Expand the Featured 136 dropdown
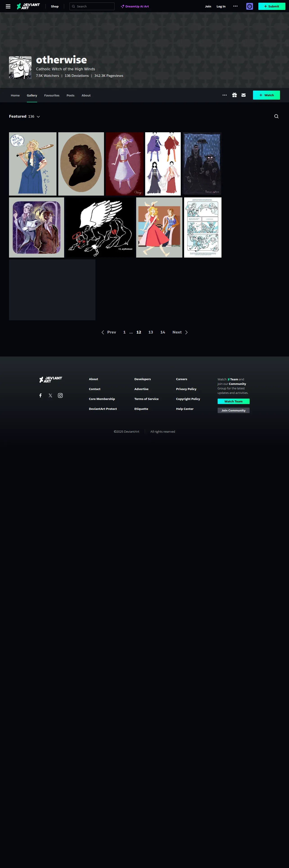This screenshot has width=289, height=868. pyautogui.click(x=25, y=116)
